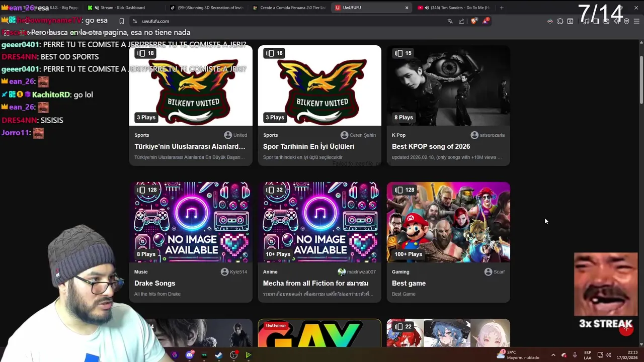
Task: Open the Comida Peruana Tier List tab
Action: [289, 8]
